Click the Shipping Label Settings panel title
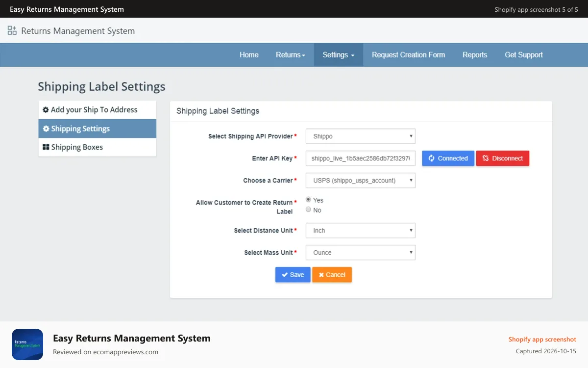The image size is (588, 368). coord(218,111)
